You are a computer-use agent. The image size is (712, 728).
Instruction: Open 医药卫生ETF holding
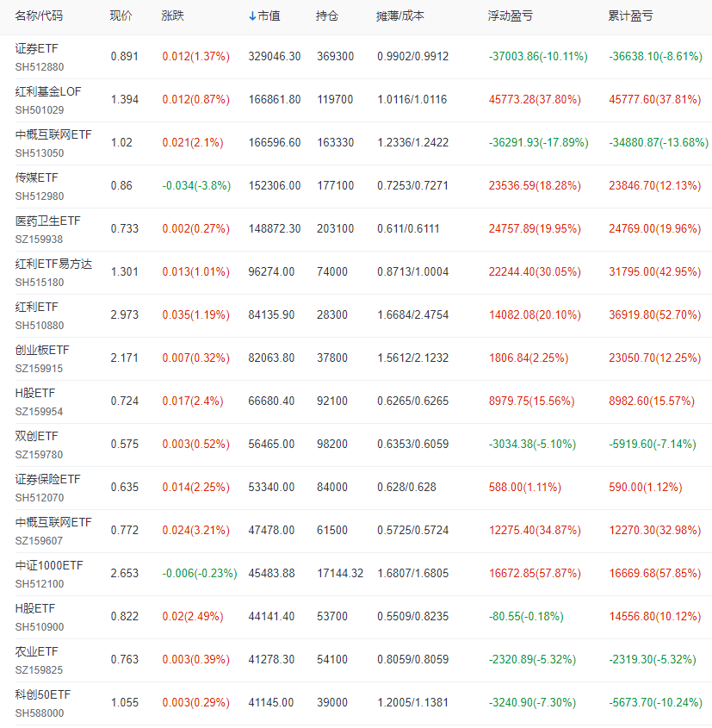click(47, 221)
